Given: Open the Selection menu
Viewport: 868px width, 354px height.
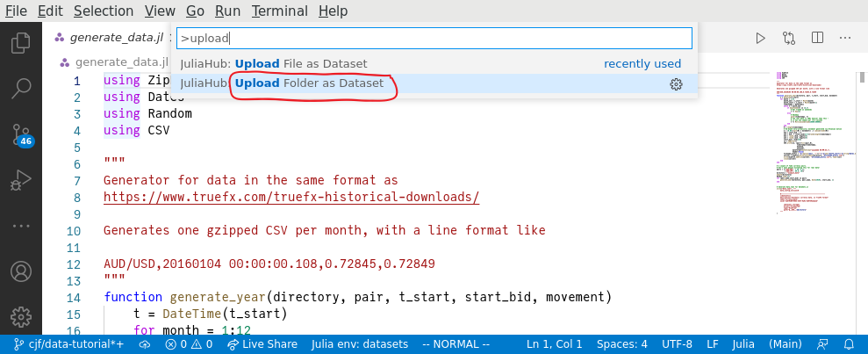Looking at the screenshot, I should click(x=104, y=11).
